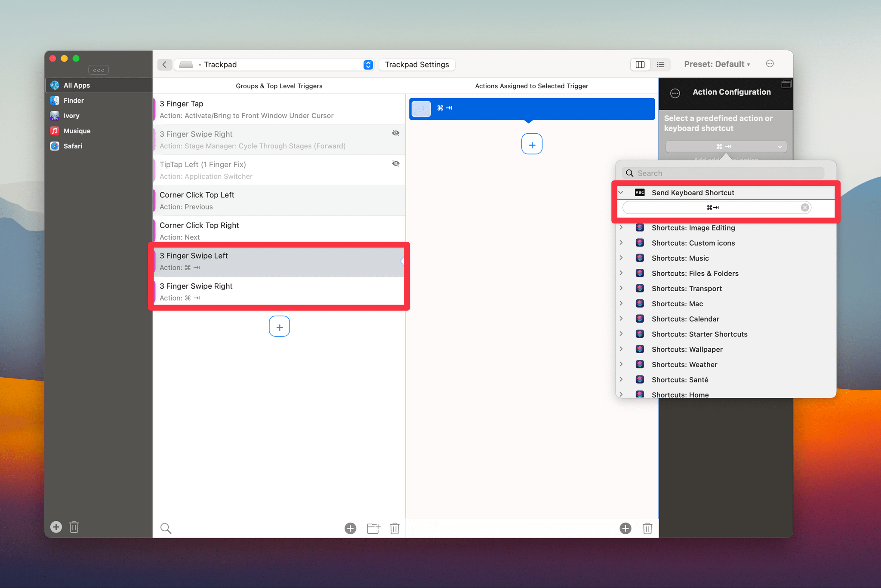Create new trigger folder icon
Screen dimensions: 881x588
pos(373,528)
